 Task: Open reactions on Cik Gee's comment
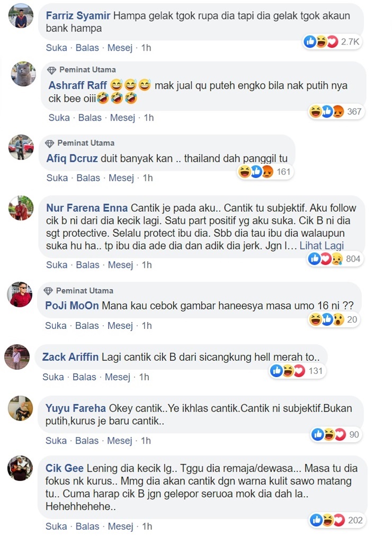[336, 520]
